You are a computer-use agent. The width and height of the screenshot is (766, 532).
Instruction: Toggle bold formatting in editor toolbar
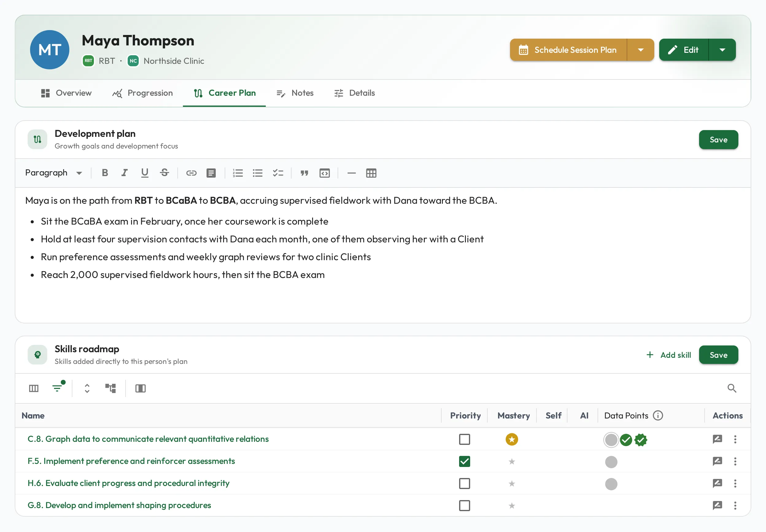tap(105, 173)
